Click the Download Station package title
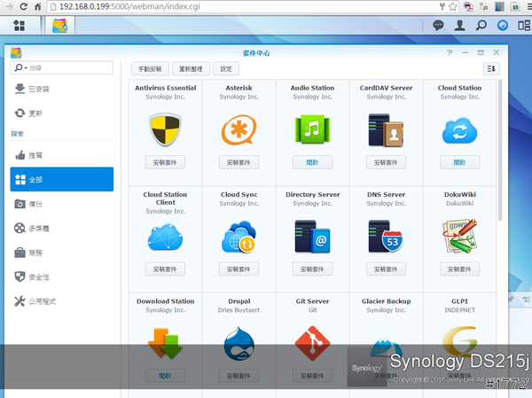Viewport: 532px width, 398px height. click(x=165, y=301)
